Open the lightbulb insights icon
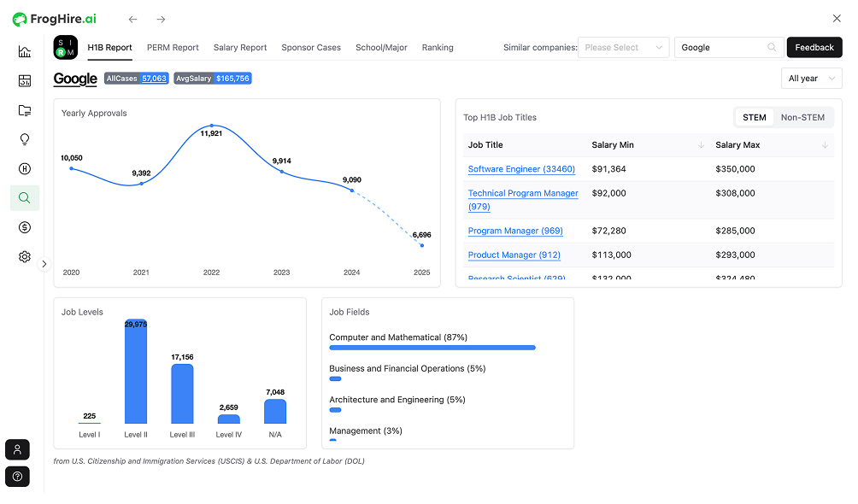 point(25,139)
